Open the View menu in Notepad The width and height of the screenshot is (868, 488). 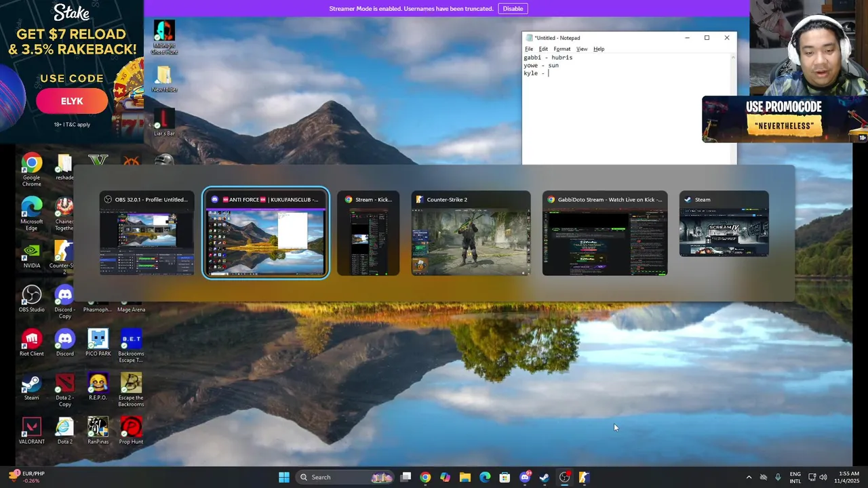pos(582,49)
